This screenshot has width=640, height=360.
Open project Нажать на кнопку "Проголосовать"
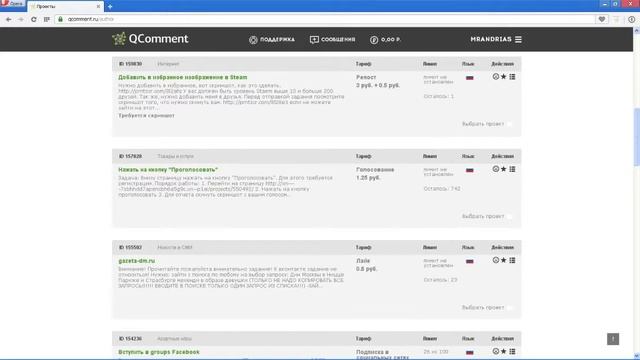[x=168, y=169]
